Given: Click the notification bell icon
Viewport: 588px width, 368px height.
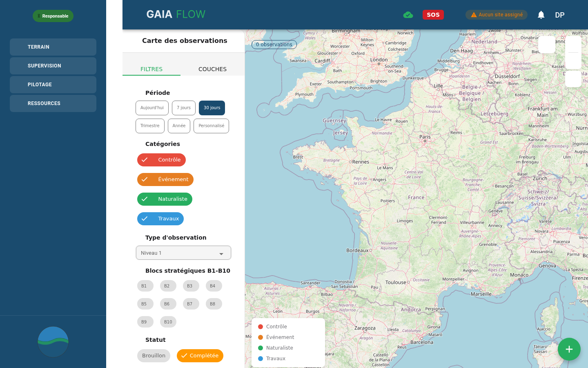Looking at the screenshot, I should coord(541,15).
